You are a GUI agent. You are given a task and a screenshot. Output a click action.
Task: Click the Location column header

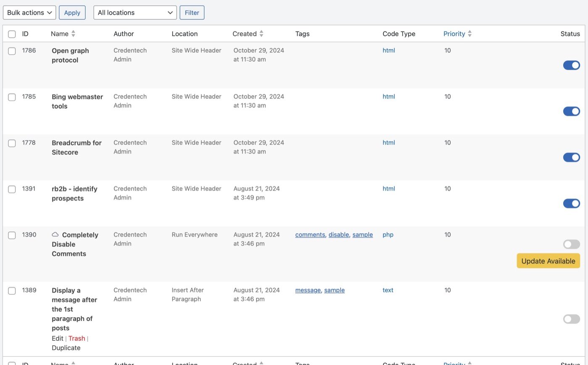(x=184, y=34)
